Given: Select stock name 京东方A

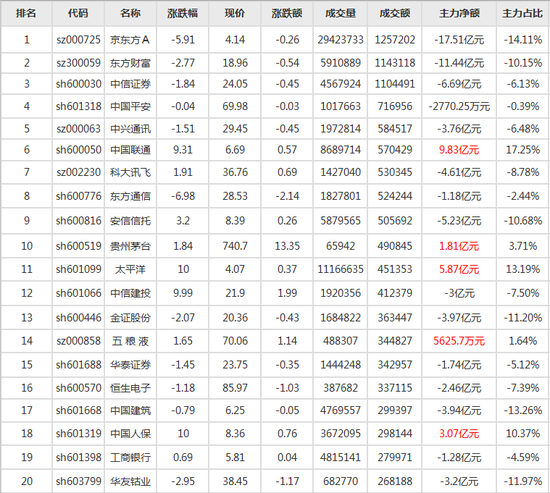Looking at the screenshot, I should pos(130,40).
